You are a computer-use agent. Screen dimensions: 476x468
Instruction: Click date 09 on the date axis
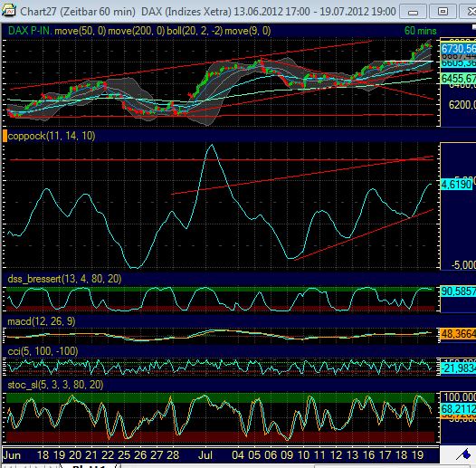click(287, 455)
